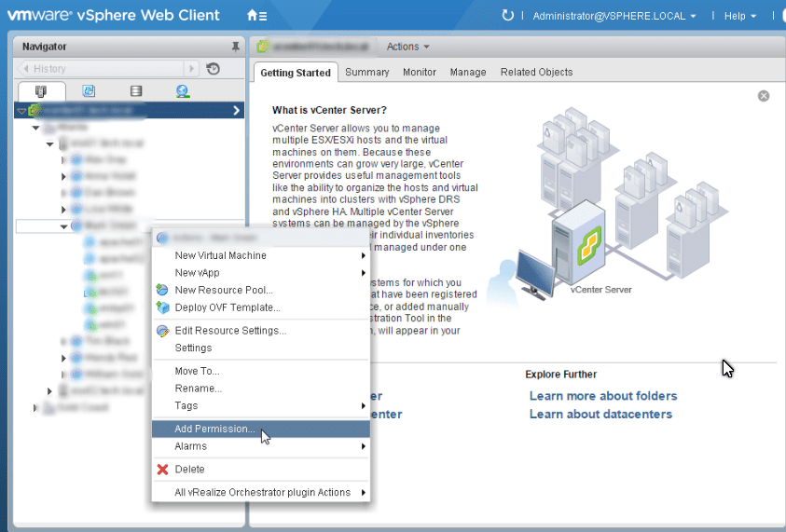Choose Rename in context menu

(261, 389)
